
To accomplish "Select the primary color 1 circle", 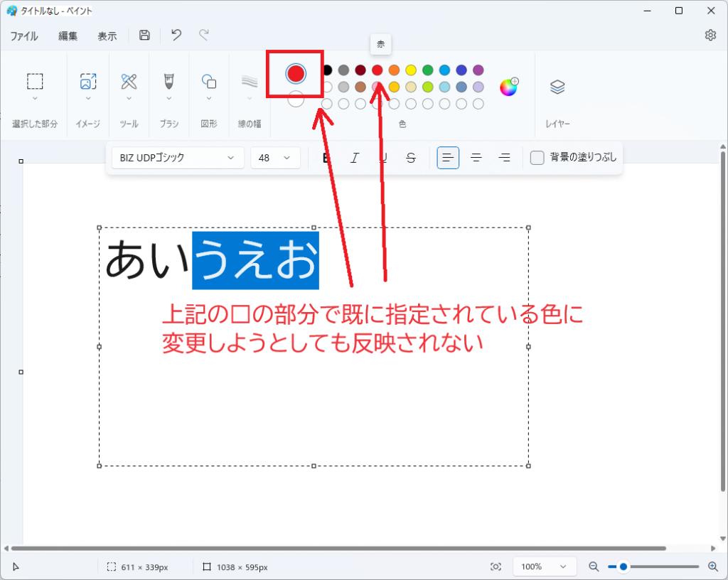I will [296, 73].
